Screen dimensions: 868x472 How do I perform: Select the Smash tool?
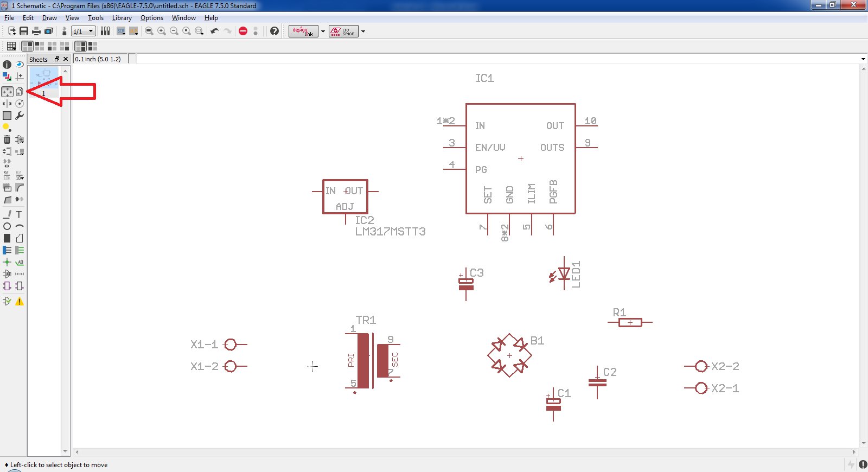tap(7, 187)
